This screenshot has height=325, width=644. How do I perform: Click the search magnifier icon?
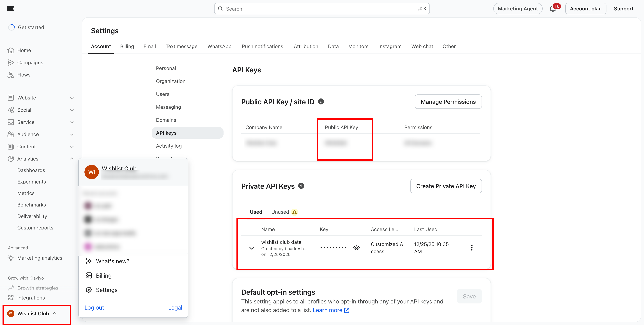tap(220, 9)
